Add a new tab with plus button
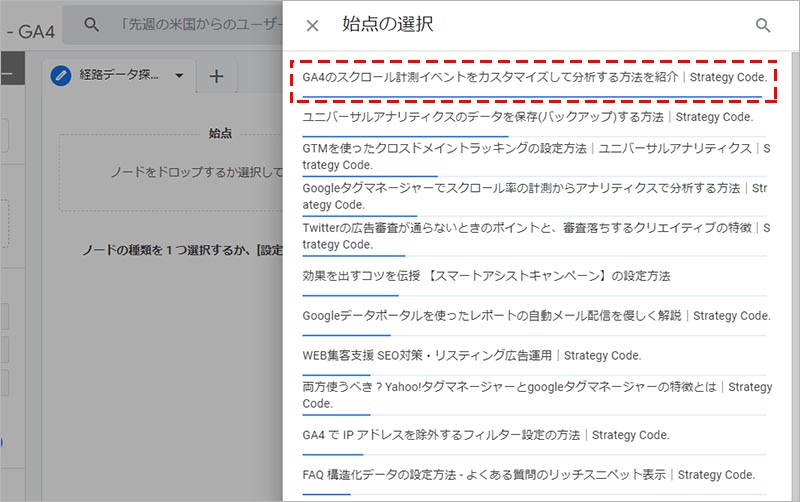Image resolution: width=800 pixels, height=502 pixels. [x=217, y=76]
